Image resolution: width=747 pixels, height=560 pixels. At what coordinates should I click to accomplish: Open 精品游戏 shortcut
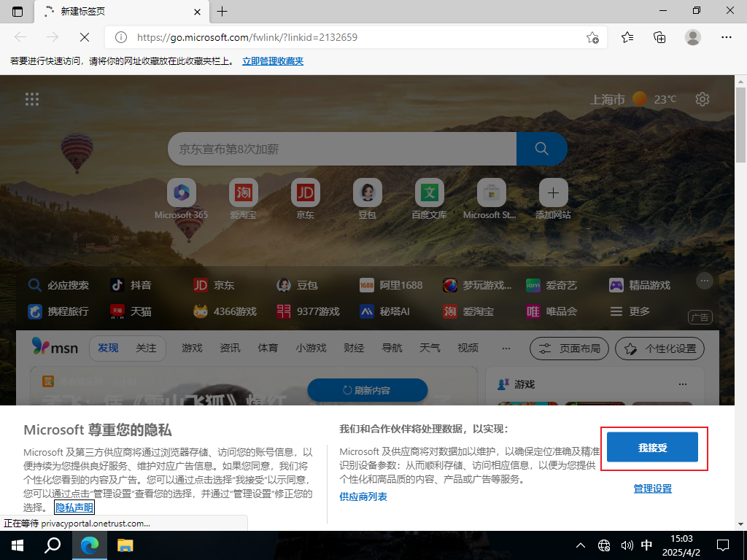(x=640, y=285)
